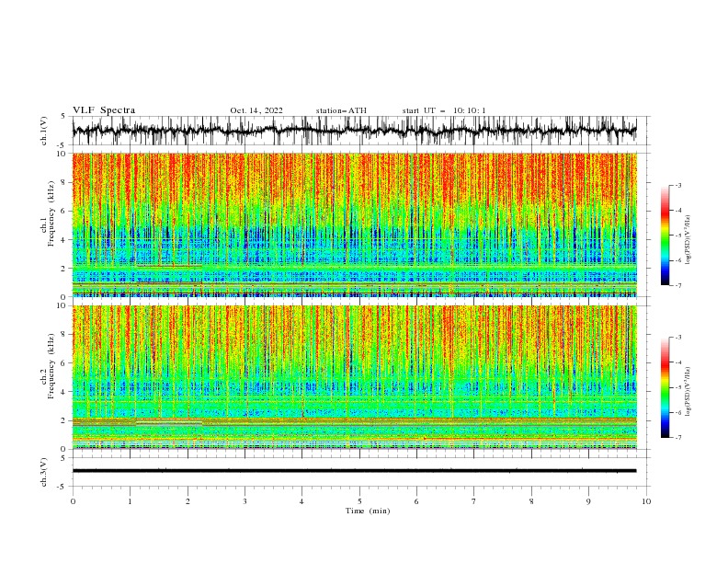This screenshot has width=728, height=563.
Task: Click the "0" tick on time axis
Action: coord(73,501)
